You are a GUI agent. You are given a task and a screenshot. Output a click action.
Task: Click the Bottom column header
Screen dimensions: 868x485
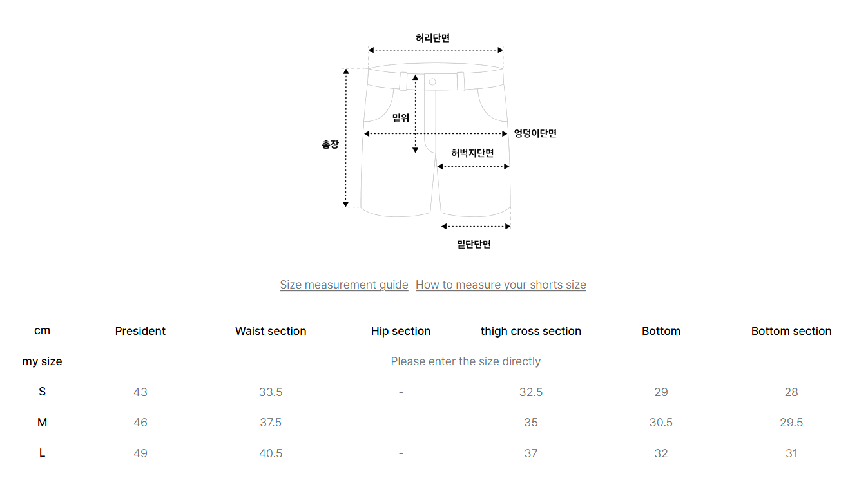tap(661, 331)
